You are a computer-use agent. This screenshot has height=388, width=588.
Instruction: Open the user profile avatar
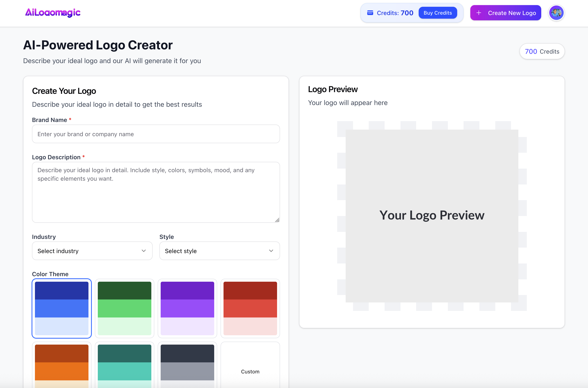[x=556, y=13]
